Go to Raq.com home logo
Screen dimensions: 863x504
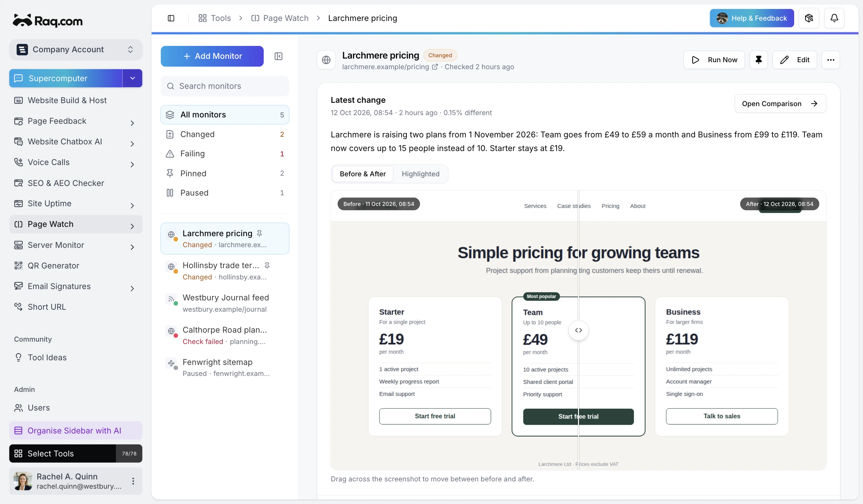pos(48,21)
